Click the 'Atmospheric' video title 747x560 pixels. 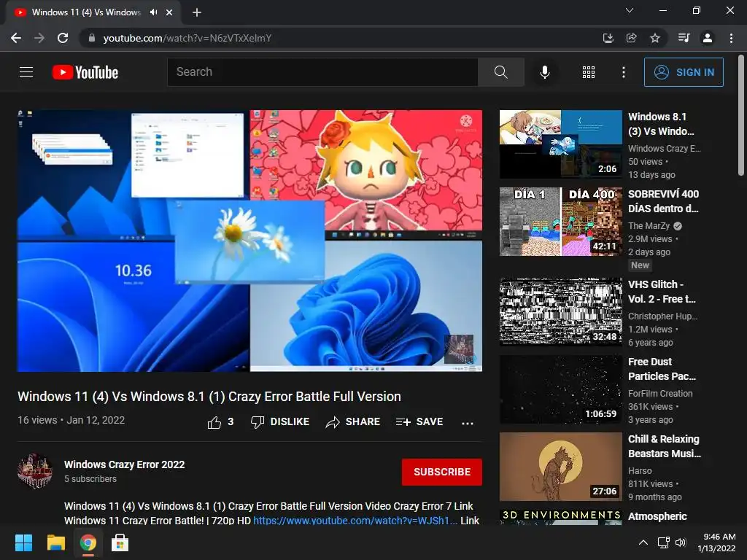657,516
